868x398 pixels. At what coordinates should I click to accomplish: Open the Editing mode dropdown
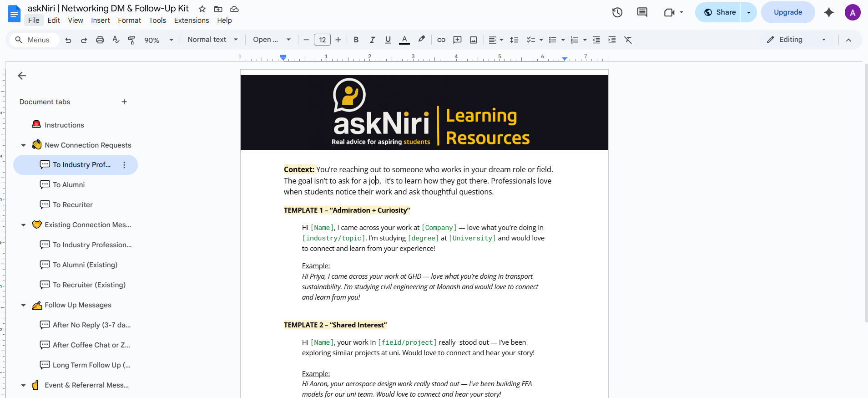click(797, 40)
